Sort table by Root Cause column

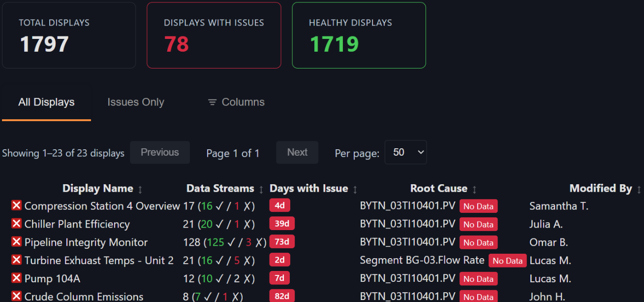point(474,189)
